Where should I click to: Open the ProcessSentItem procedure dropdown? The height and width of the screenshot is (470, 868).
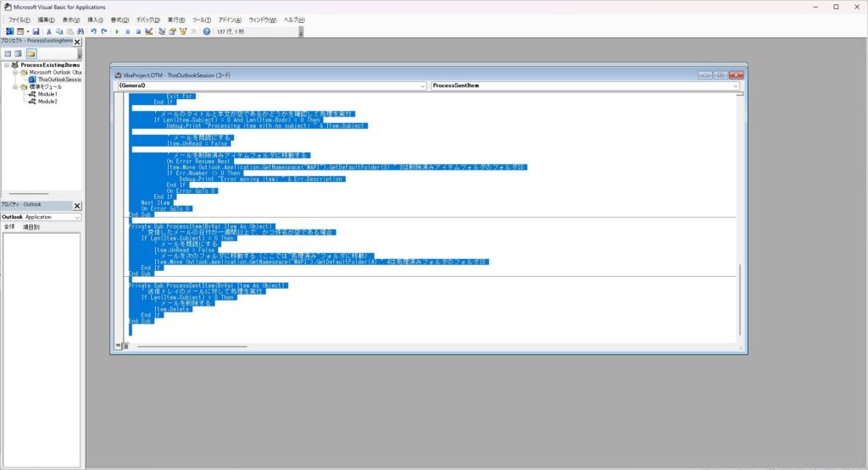[735, 86]
